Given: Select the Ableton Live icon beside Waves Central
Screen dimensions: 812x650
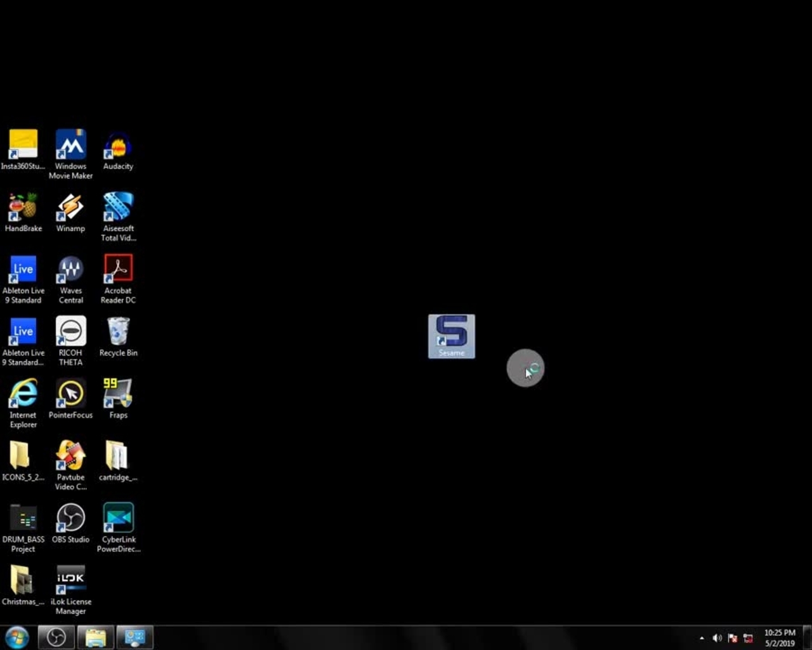Looking at the screenshot, I should click(23, 279).
